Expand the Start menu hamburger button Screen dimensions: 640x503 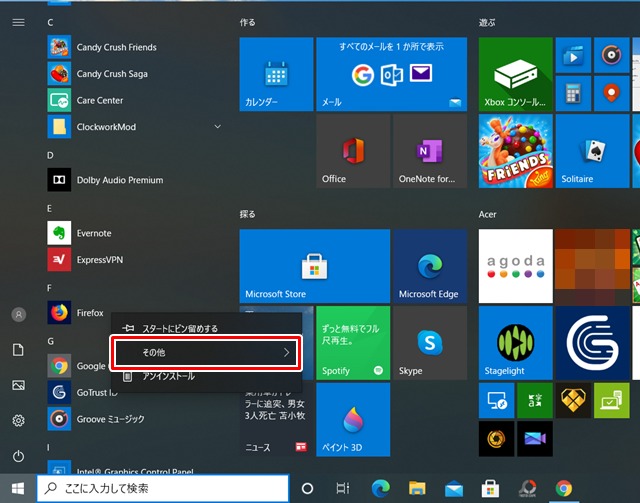click(18, 22)
